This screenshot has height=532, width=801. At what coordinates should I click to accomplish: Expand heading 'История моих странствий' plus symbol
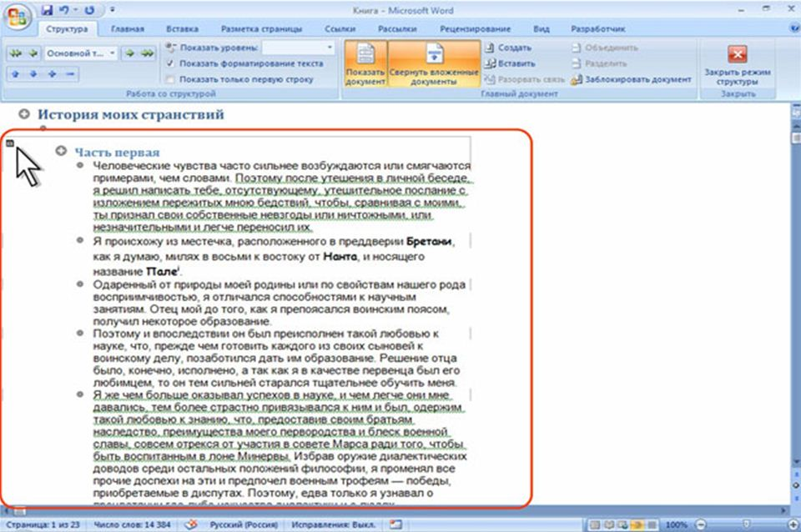point(24,114)
